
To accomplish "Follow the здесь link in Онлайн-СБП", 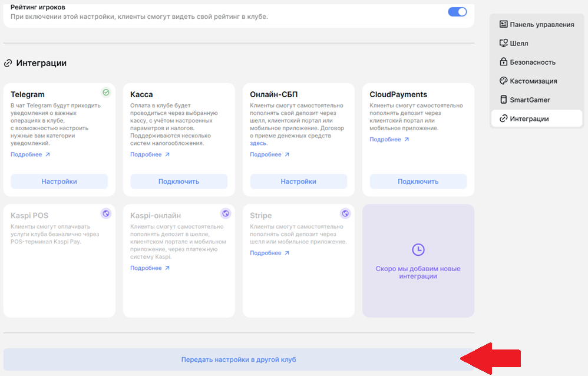I will tap(259, 143).
